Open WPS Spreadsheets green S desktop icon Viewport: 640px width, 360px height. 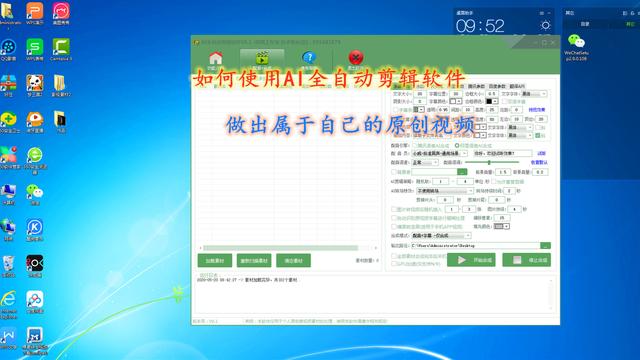(x=35, y=47)
